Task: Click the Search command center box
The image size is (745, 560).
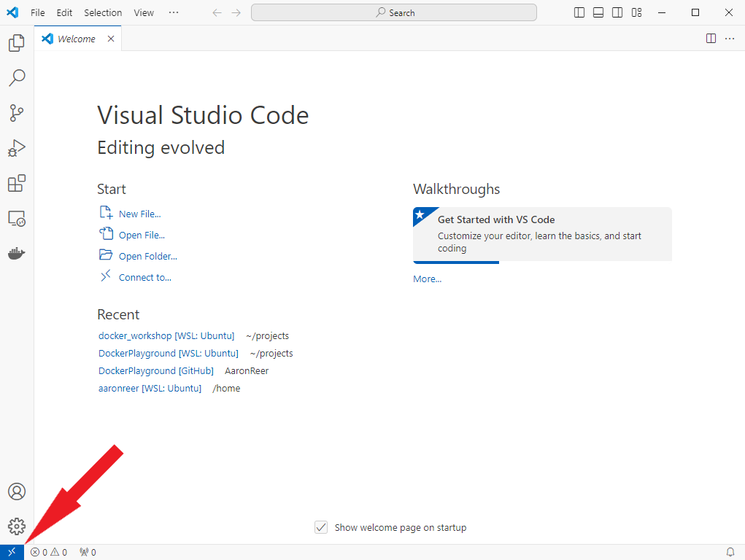Action: click(x=394, y=12)
